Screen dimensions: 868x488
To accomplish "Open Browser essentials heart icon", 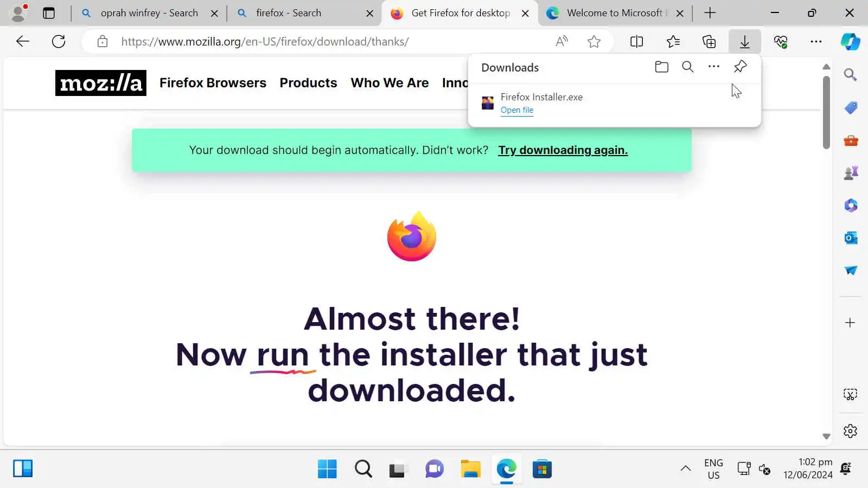I will point(781,41).
